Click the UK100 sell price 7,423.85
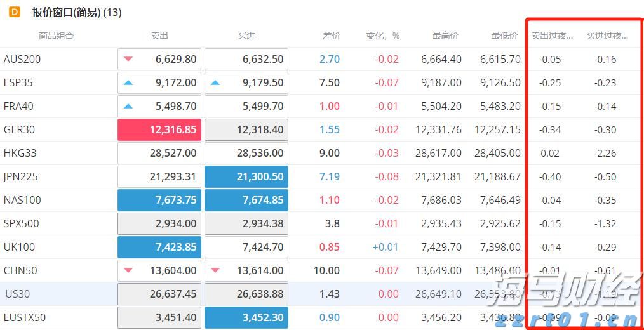 [159, 247]
